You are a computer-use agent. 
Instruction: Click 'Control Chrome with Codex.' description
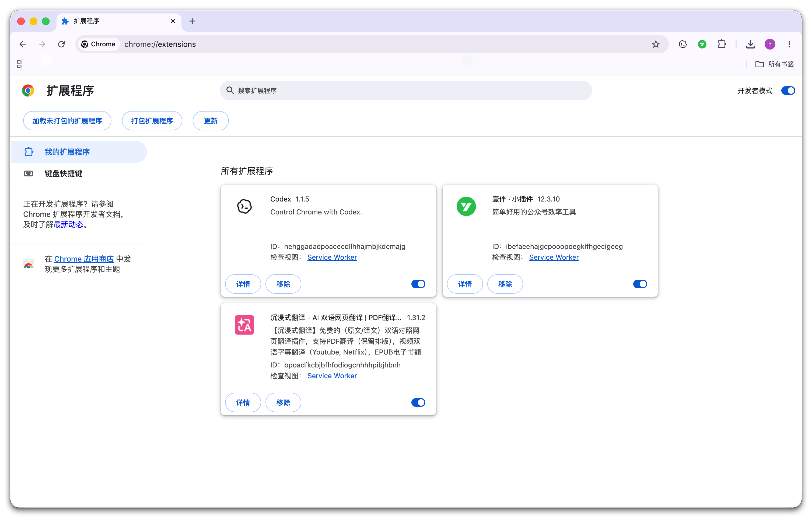pyautogui.click(x=316, y=212)
